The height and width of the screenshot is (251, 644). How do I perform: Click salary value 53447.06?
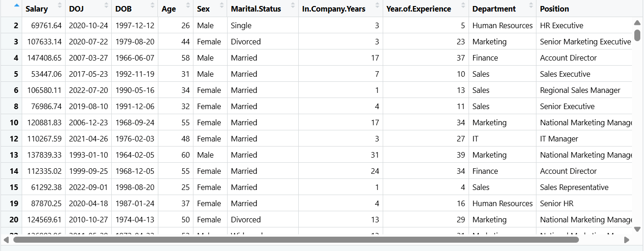point(45,74)
